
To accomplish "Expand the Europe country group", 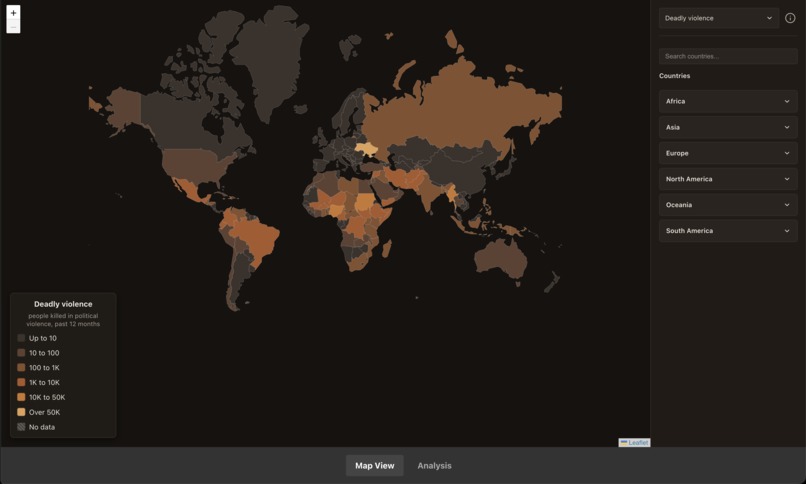I will click(728, 153).
